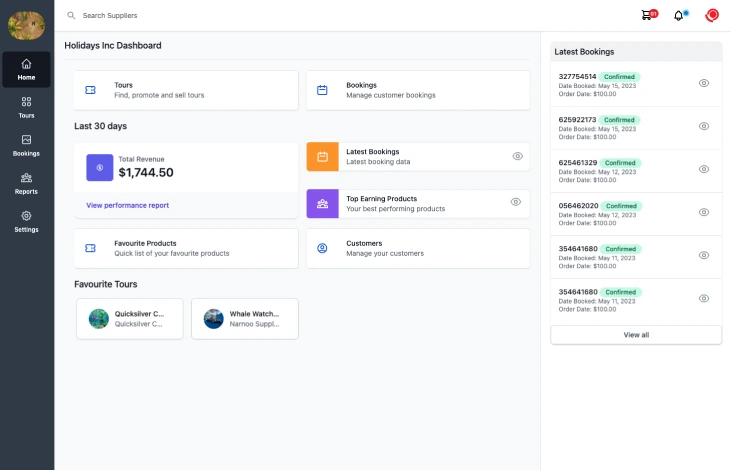View booking 056462020 via eye icon

point(704,212)
